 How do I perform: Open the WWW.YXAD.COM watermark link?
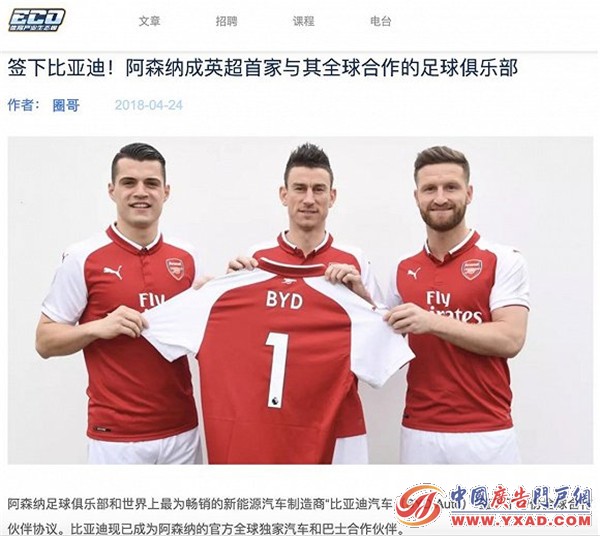[x=521, y=520]
